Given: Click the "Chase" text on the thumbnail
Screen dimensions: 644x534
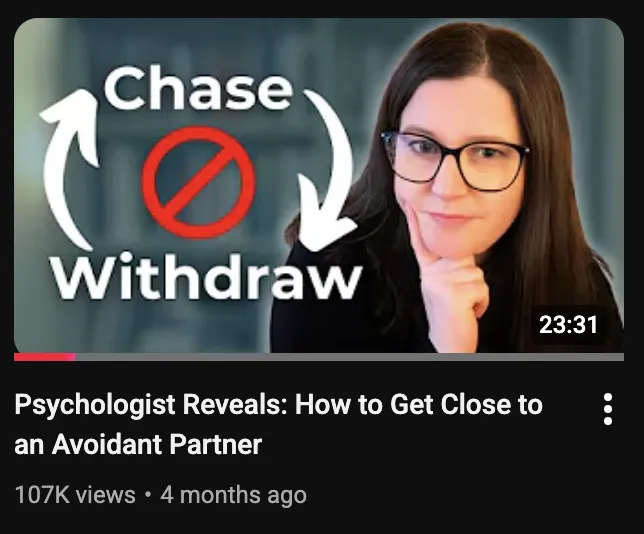Looking at the screenshot, I should click(x=198, y=88).
